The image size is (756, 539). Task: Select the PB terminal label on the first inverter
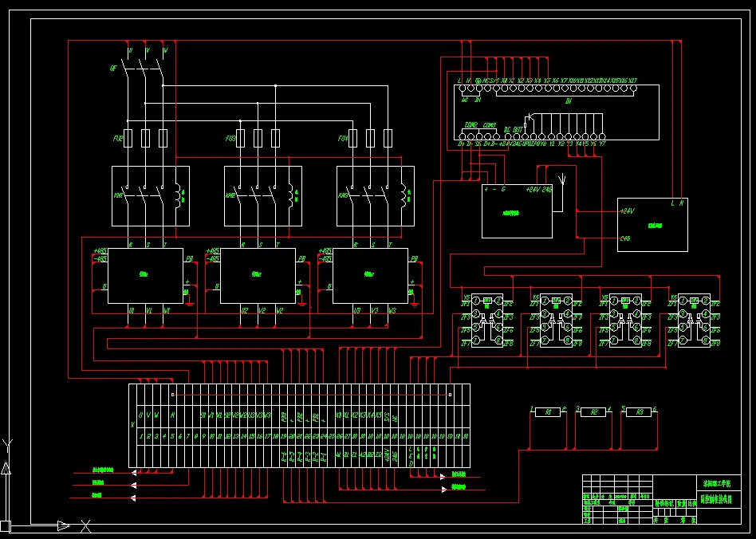point(189,259)
